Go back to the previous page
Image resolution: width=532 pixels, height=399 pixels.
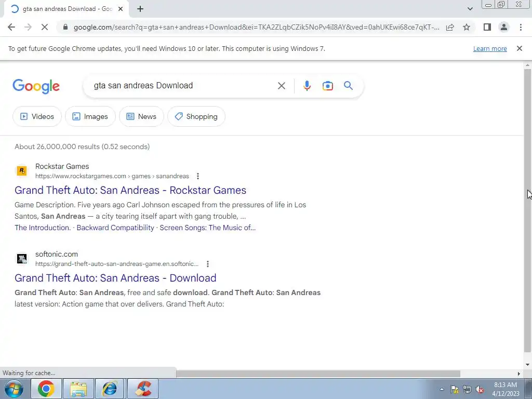point(11,27)
